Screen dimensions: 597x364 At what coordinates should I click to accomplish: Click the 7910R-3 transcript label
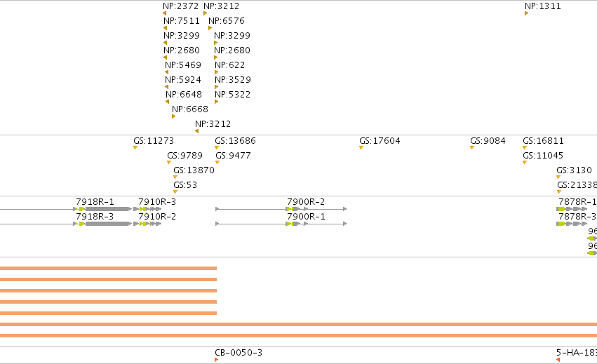pyautogui.click(x=157, y=202)
